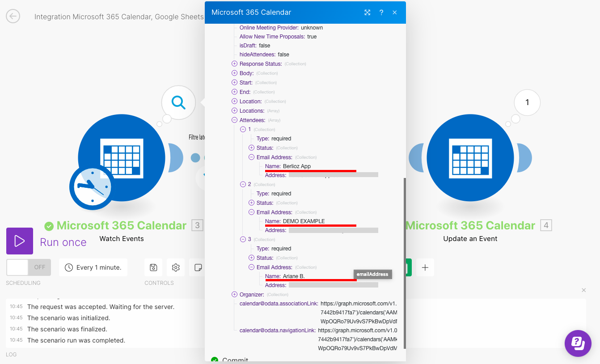This screenshot has width=600, height=364.
Task: Expand the Start collection
Action: 234,83
